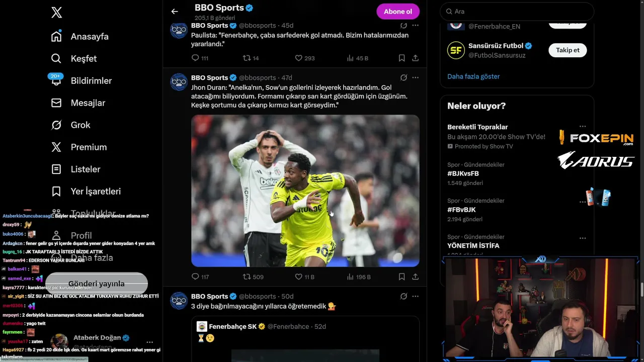
Task: Click the Abone ol button
Action: coord(398,12)
